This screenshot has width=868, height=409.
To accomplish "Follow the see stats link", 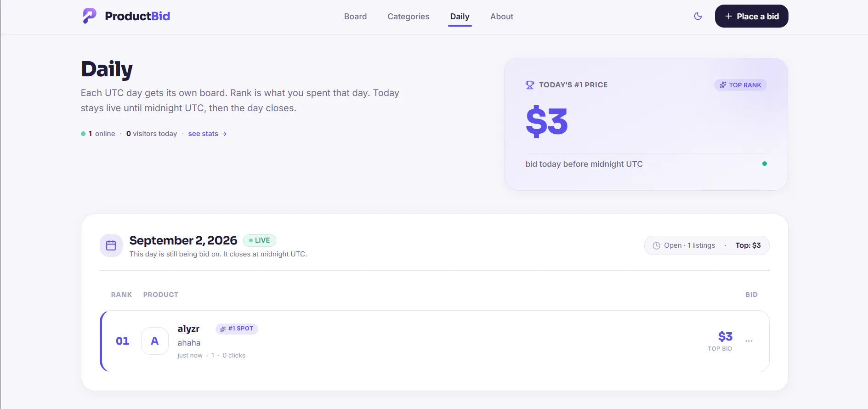I will point(207,134).
